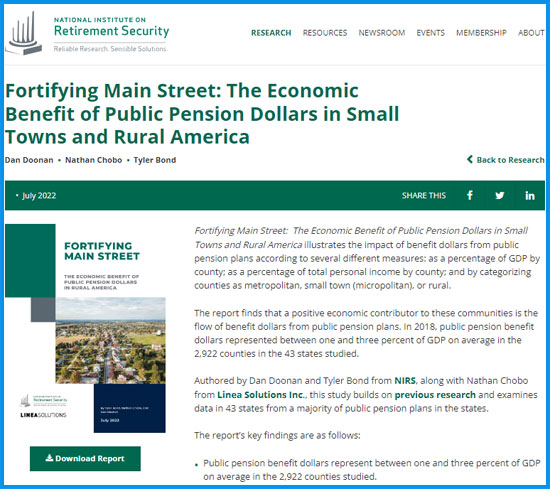Click the Download Report button
Screen dimensions: 550x489
point(85,458)
